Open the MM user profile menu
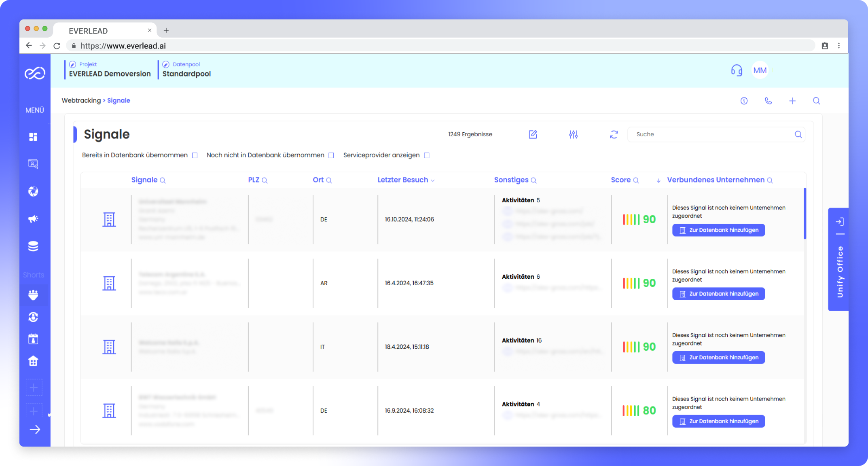868x466 pixels. 760,70
